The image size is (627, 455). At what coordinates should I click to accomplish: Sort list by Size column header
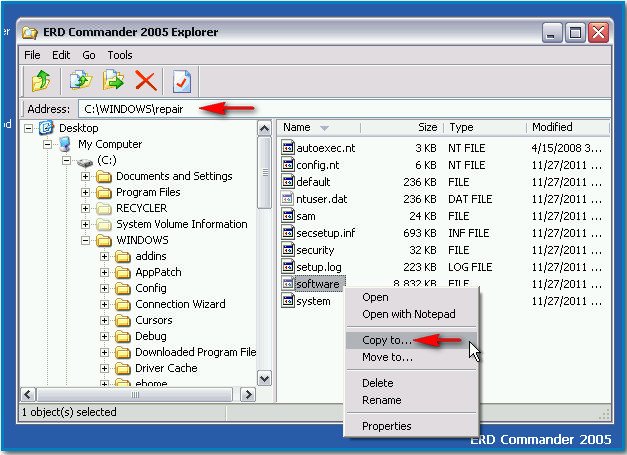(402, 127)
